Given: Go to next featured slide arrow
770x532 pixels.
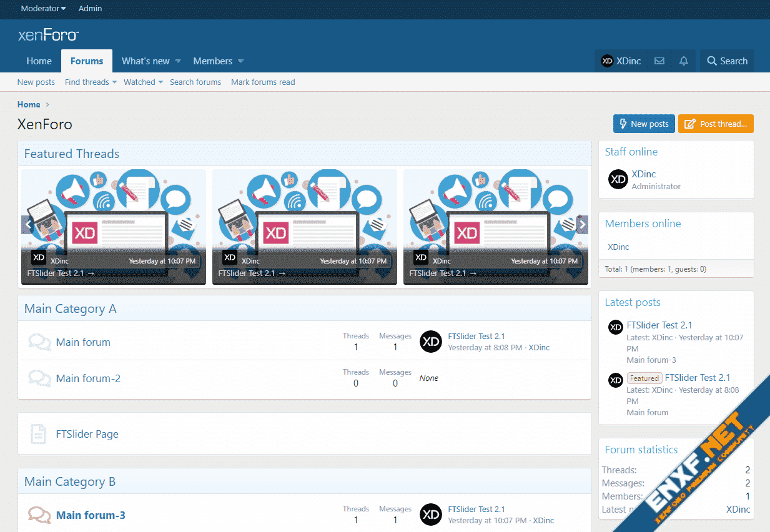Looking at the screenshot, I should click(x=582, y=225).
